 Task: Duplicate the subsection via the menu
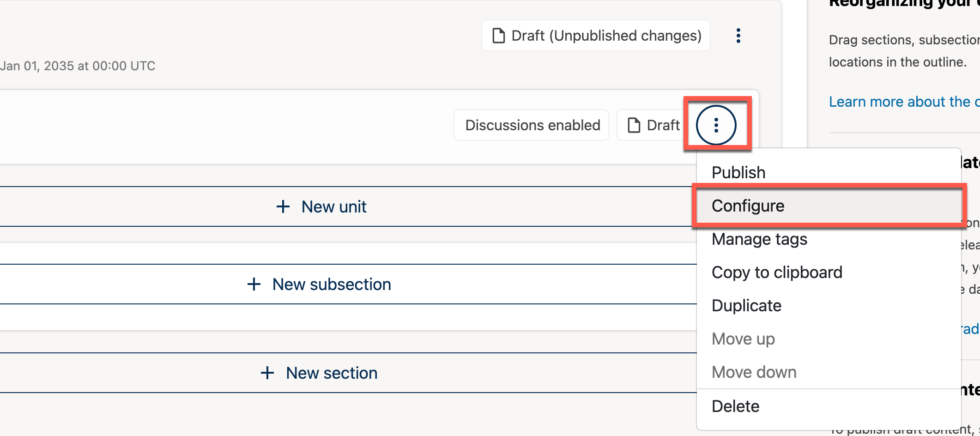[746, 305]
